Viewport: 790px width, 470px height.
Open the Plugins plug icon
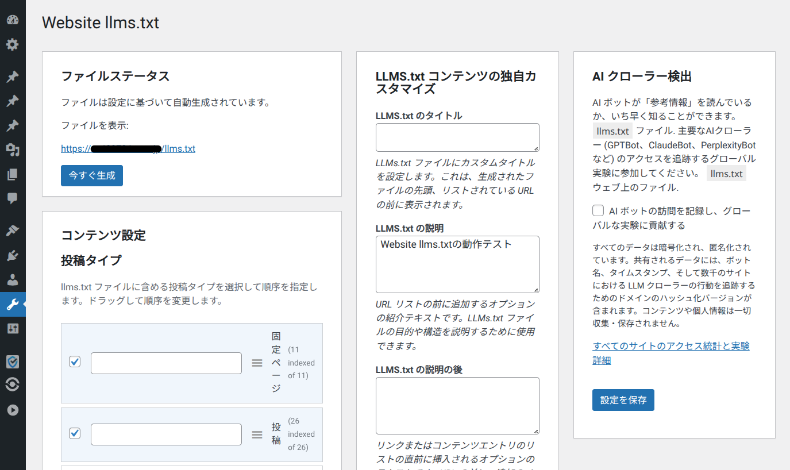pyautogui.click(x=13, y=255)
